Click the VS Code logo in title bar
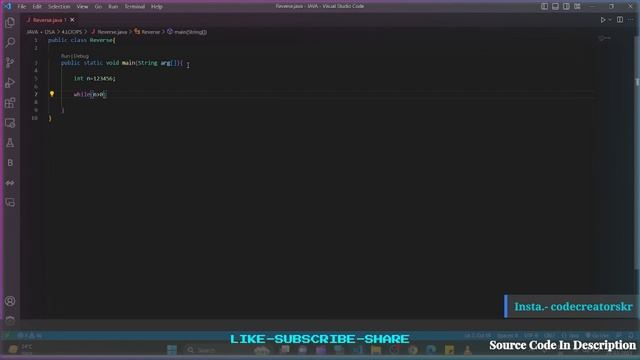The image size is (640, 360). point(7,6)
